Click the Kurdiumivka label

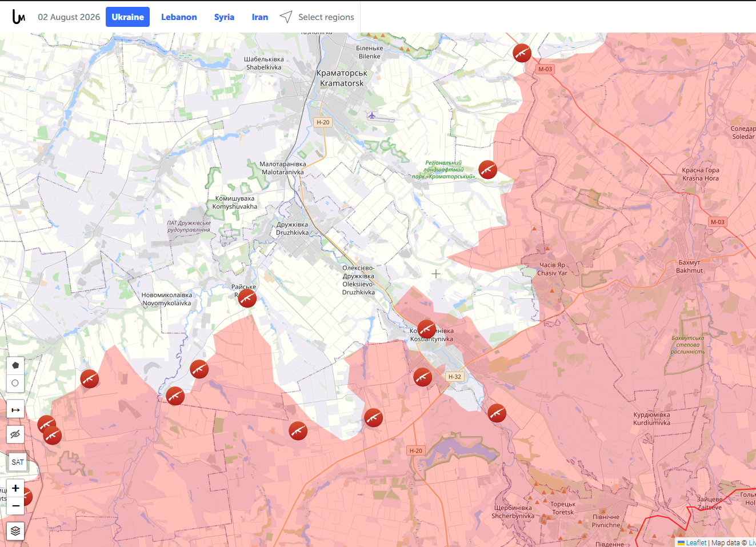coord(651,419)
